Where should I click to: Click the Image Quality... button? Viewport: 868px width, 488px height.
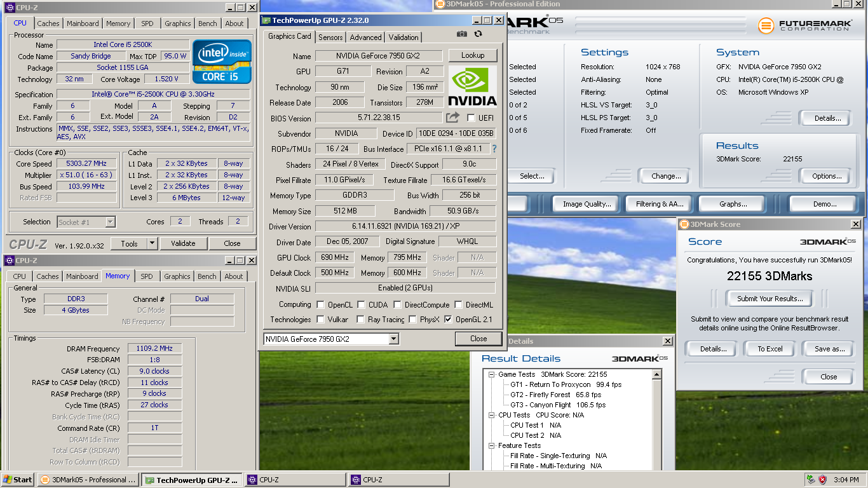click(587, 204)
